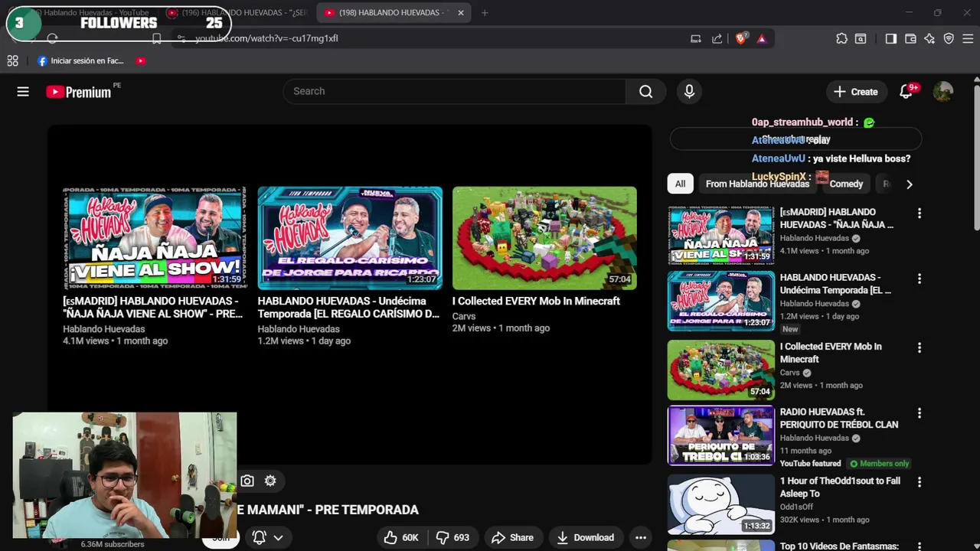The width and height of the screenshot is (980, 551).
Task: Click the Download button
Action: (x=585, y=537)
